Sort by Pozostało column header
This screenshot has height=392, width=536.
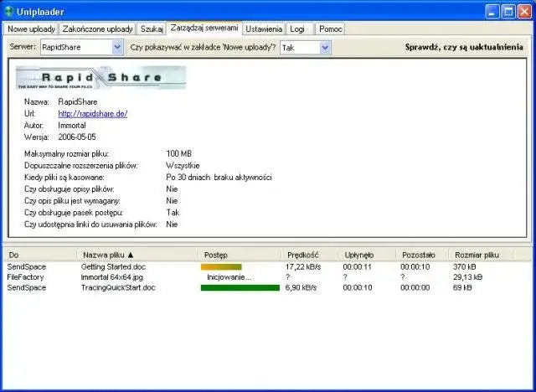tap(422, 255)
